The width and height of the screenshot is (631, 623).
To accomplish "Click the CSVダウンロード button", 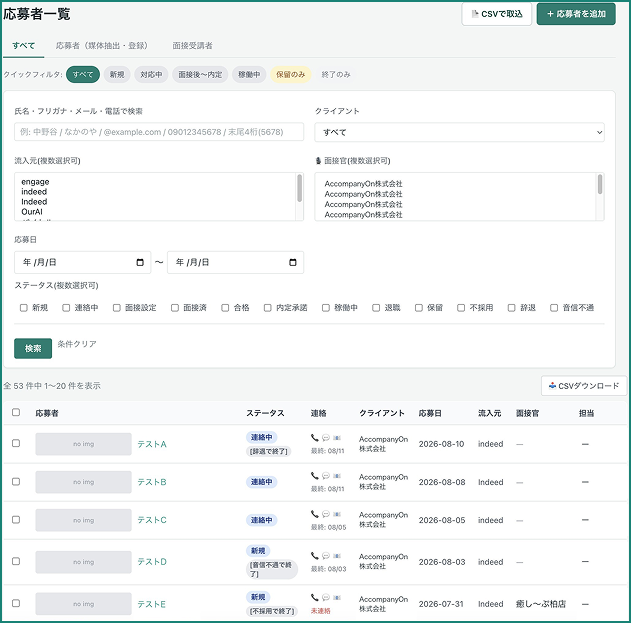I will [x=584, y=386].
